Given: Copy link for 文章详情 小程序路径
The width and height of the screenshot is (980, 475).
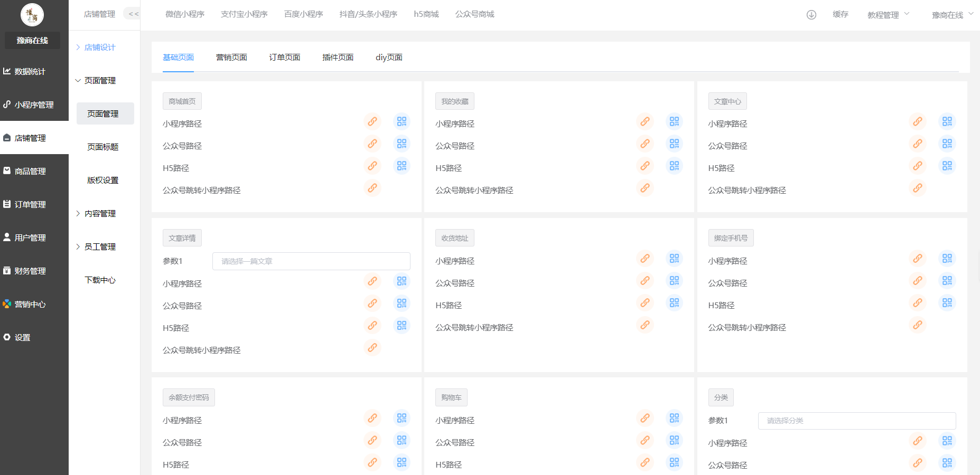Looking at the screenshot, I should point(372,281).
